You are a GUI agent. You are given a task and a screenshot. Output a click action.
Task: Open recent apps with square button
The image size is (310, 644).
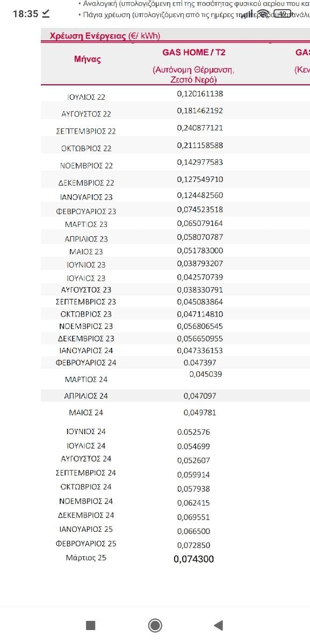(x=91, y=625)
